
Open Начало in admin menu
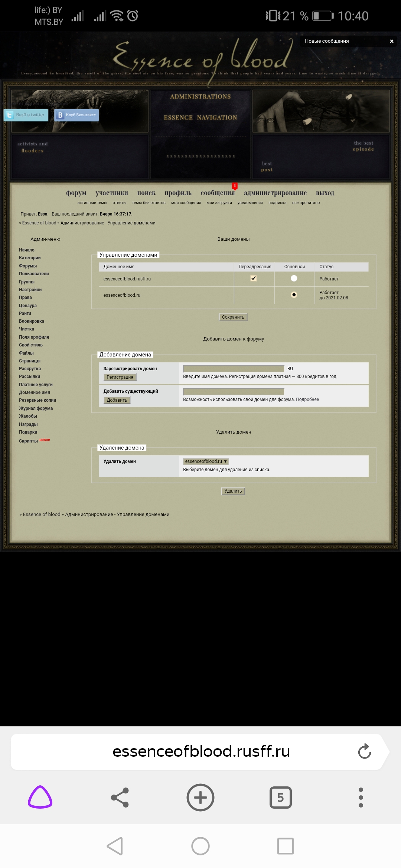click(27, 250)
